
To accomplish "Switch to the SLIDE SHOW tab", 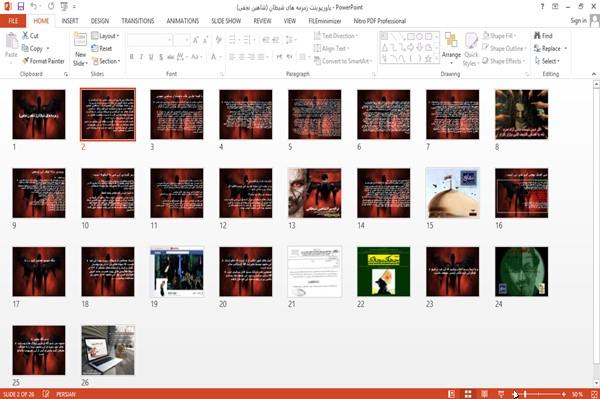I will click(226, 21).
